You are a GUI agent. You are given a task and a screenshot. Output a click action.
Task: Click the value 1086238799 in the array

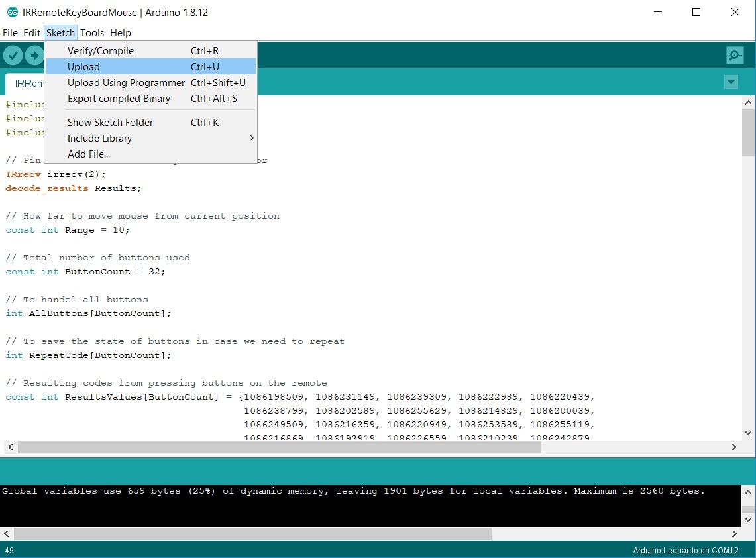(274, 411)
